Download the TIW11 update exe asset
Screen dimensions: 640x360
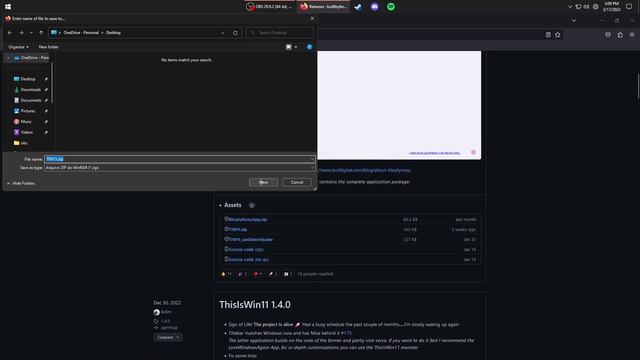pyautogui.click(x=251, y=240)
